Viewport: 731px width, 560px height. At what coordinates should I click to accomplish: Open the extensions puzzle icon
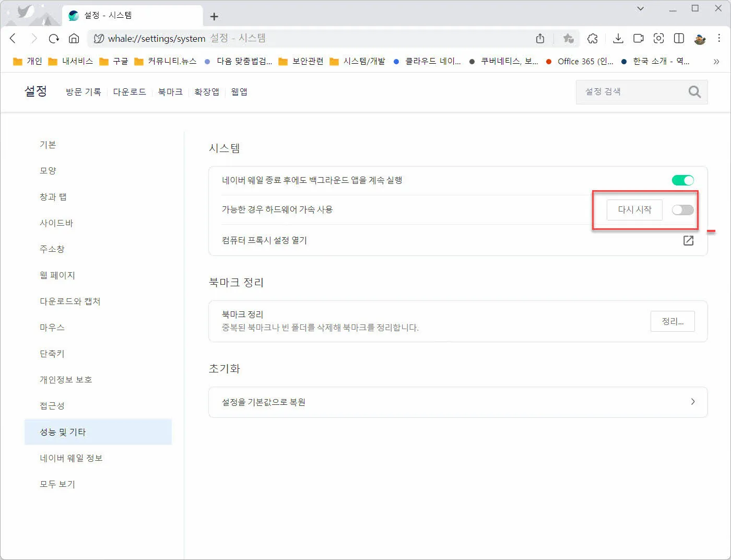(592, 38)
